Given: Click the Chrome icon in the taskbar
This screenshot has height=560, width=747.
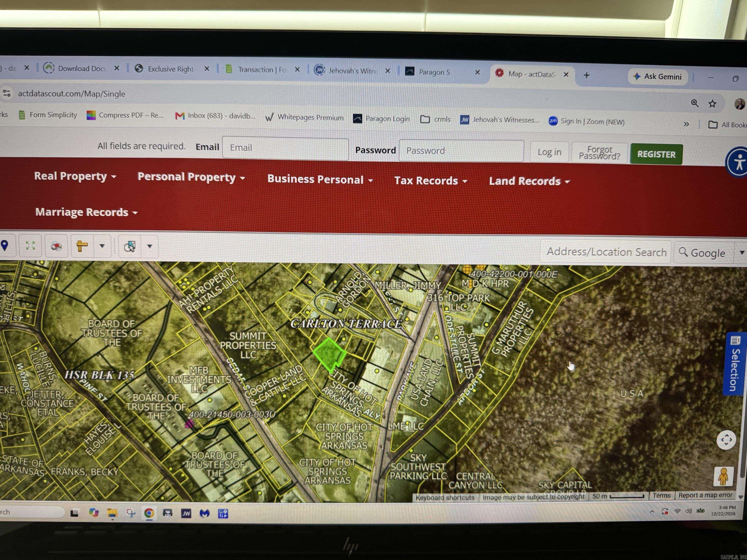Looking at the screenshot, I should point(149,513).
